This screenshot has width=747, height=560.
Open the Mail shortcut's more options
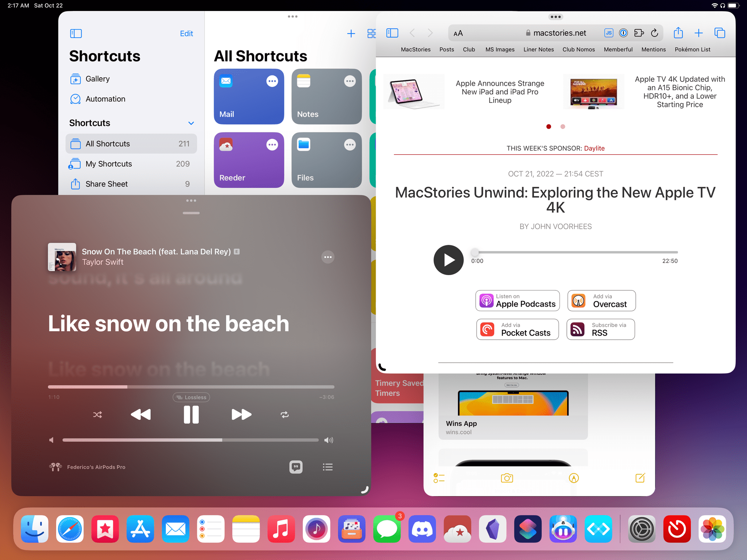pyautogui.click(x=272, y=81)
